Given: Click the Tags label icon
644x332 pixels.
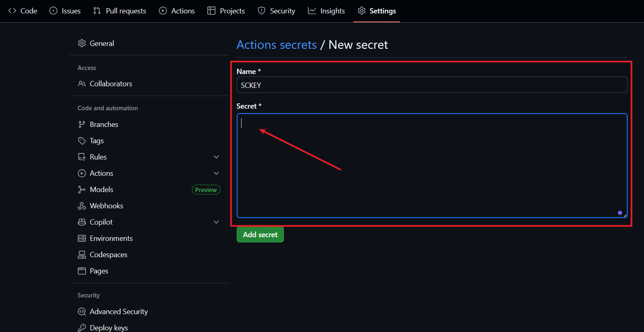Looking at the screenshot, I should [x=82, y=140].
